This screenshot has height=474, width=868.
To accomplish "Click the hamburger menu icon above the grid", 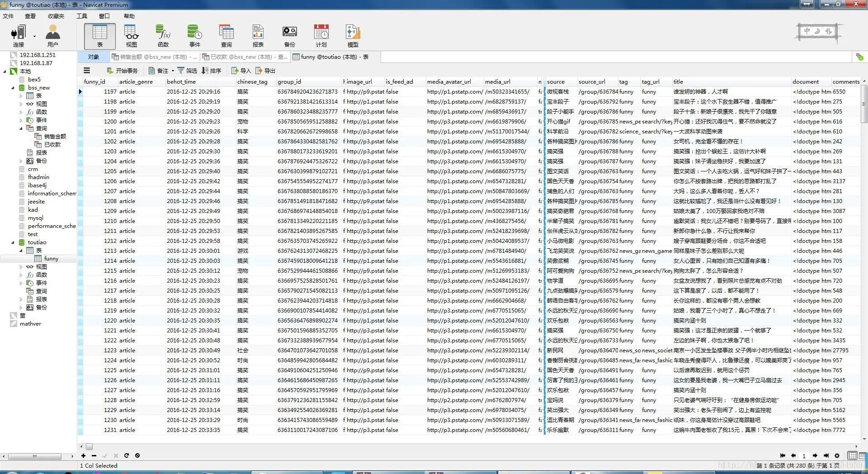I will point(87,71).
